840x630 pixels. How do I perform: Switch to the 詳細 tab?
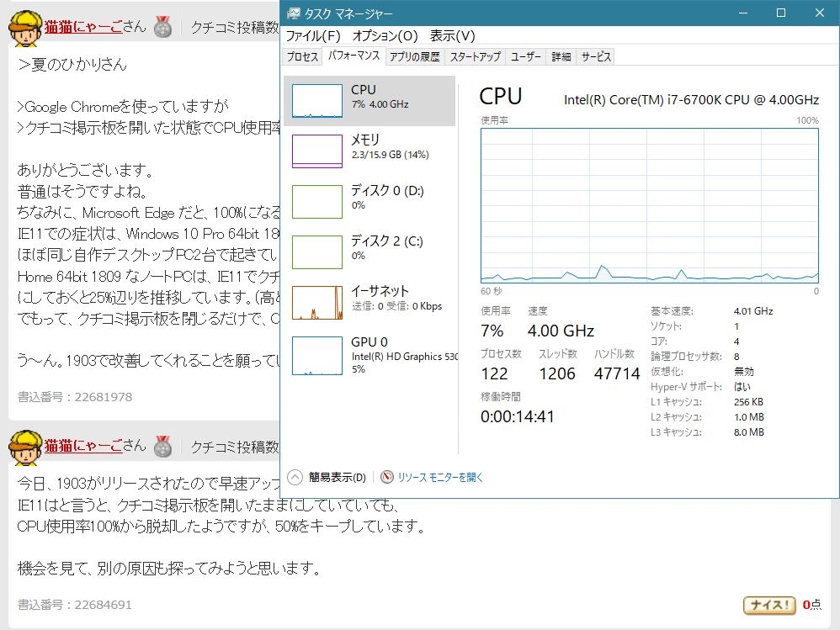click(x=561, y=56)
